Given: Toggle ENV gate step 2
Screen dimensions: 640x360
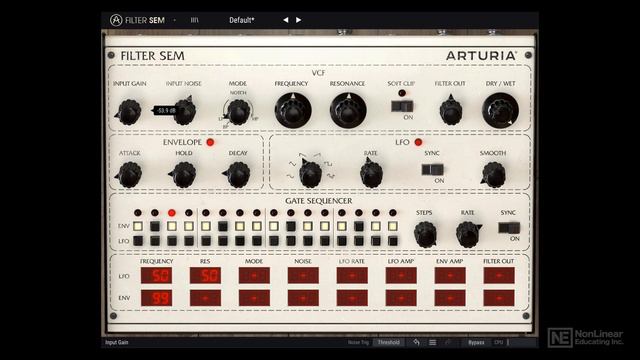Looking at the screenshot, I should click(155, 226).
